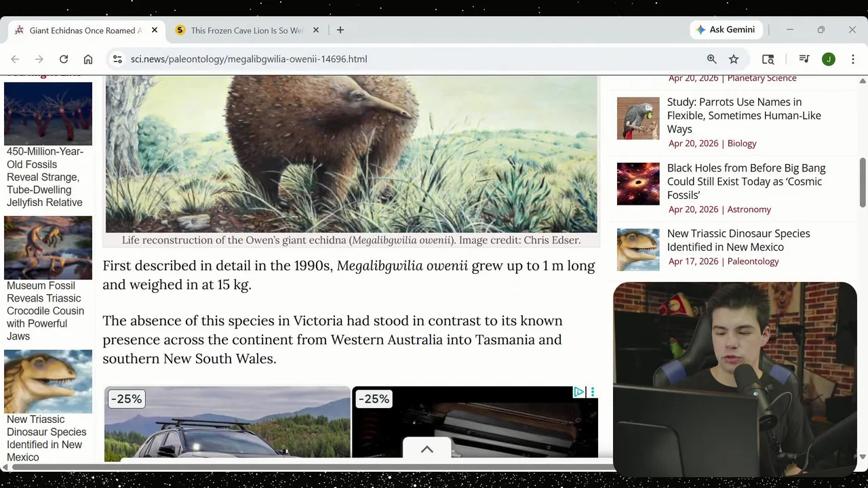Bookmark this page with the star
The image size is (868, 488).
point(734,59)
